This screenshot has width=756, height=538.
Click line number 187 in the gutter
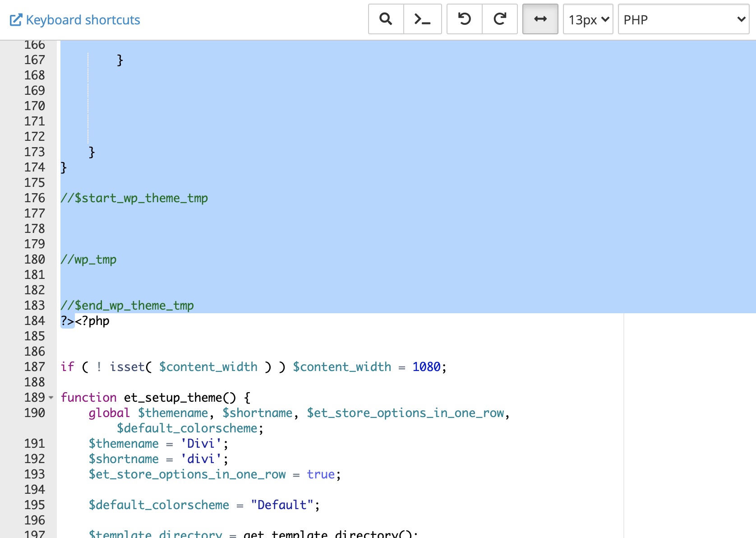point(35,367)
